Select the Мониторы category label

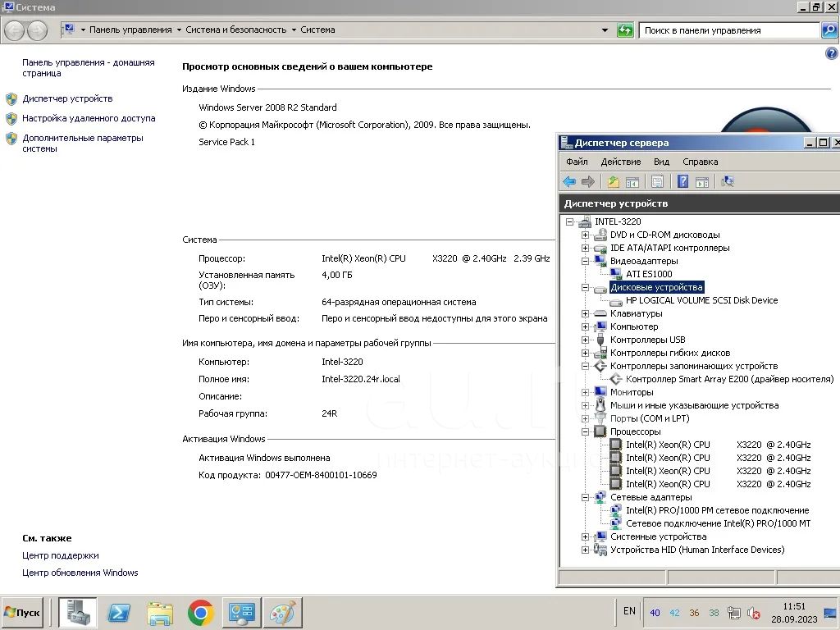tap(632, 392)
